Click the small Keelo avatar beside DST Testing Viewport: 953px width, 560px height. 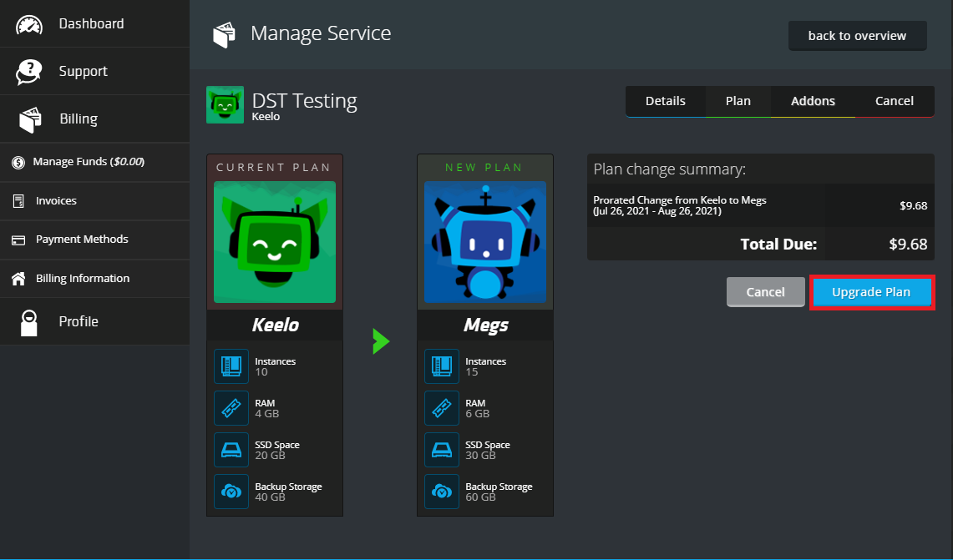click(225, 104)
